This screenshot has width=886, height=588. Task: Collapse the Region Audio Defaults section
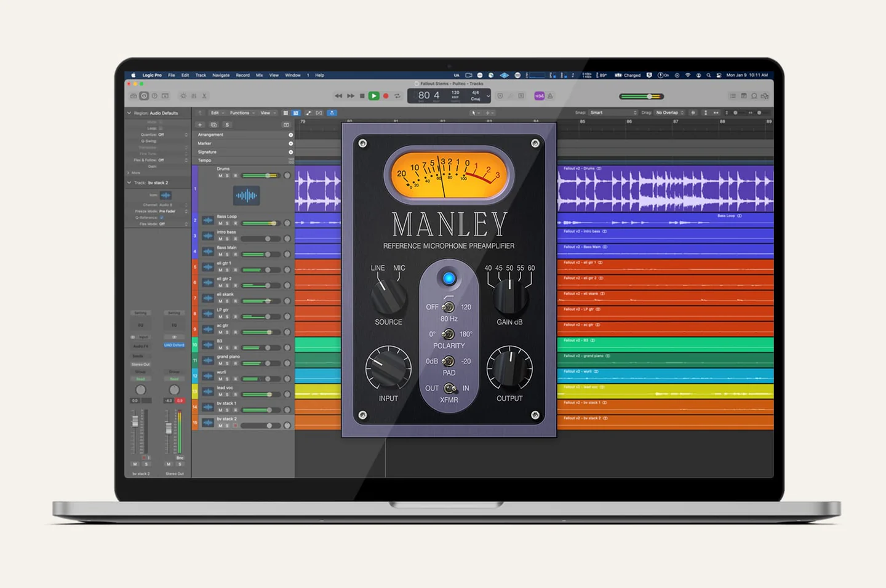coord(129,113)
